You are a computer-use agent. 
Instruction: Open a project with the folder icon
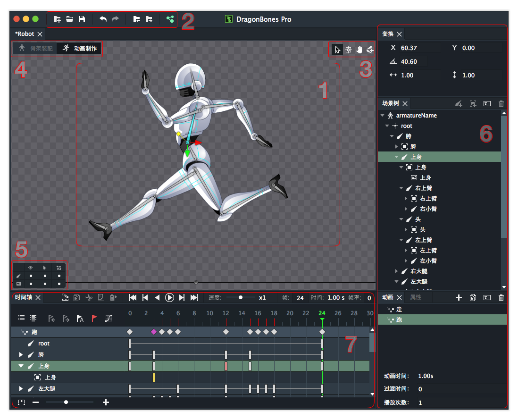click(69, 19)
